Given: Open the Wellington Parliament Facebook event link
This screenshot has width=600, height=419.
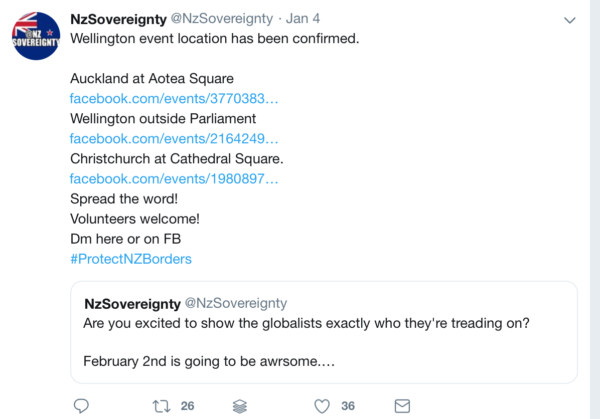Looking at the screenshot, I should pyautogui.click(x=174, y=139).
